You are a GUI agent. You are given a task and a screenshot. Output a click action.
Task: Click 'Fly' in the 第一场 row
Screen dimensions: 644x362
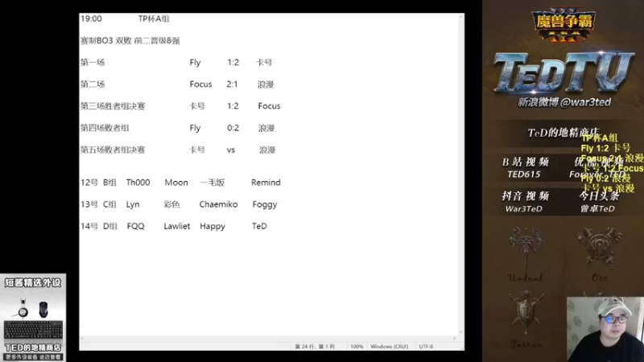pos(195,63)
